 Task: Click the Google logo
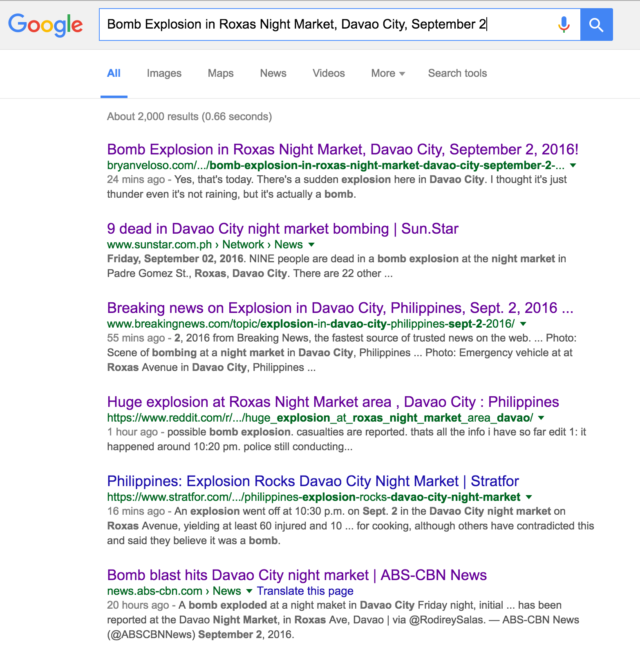45,25
